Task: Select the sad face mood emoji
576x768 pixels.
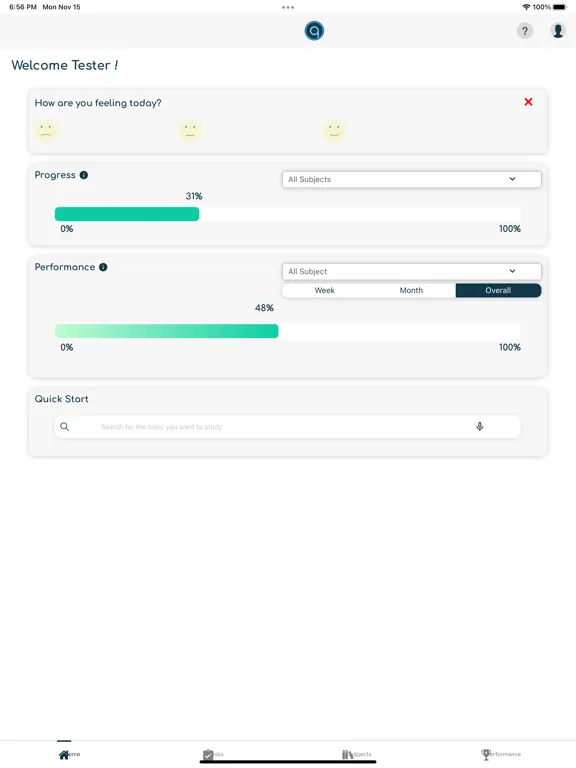Action: pyautogui.click(x=46, y=131)
